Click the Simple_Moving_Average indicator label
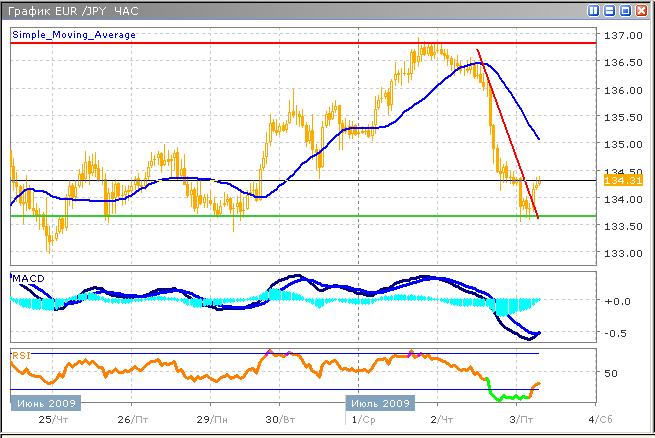The image size is (655, 438). tap(74, 34)
